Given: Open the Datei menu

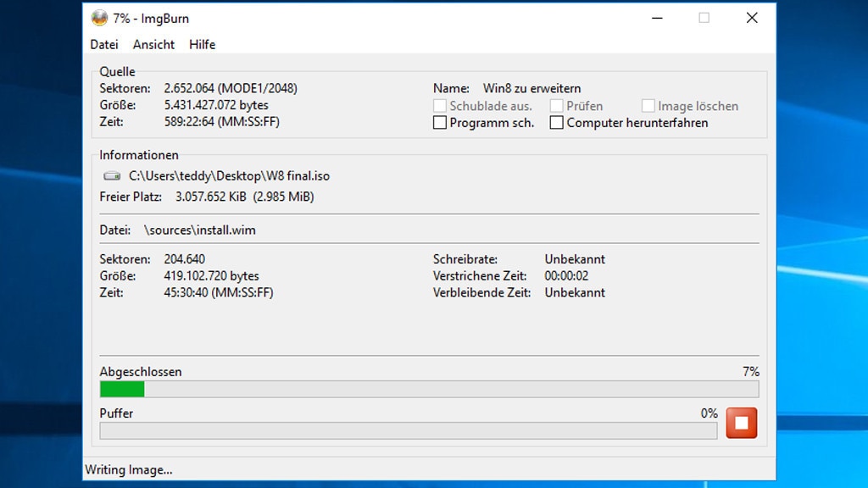Looking at the screenshot, I should [104, 44].
